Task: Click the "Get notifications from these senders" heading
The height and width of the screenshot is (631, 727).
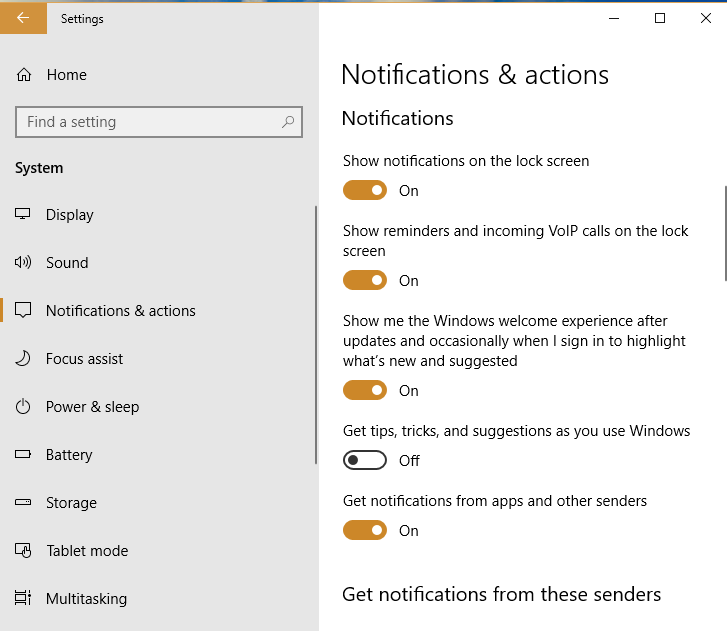Action: (501, 594)
